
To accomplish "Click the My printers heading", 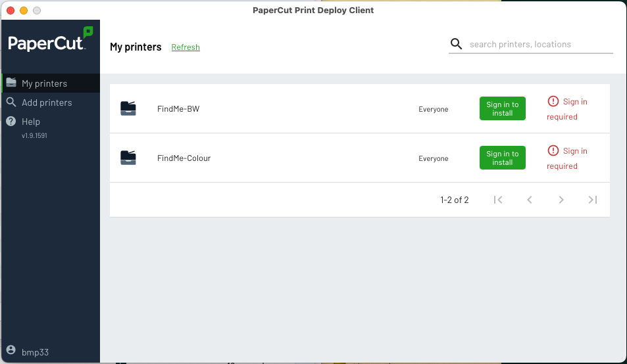I will (136, 47).
